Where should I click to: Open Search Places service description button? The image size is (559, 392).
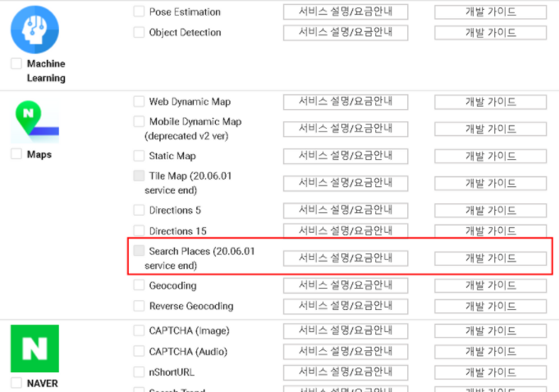(x=346, y=258)
